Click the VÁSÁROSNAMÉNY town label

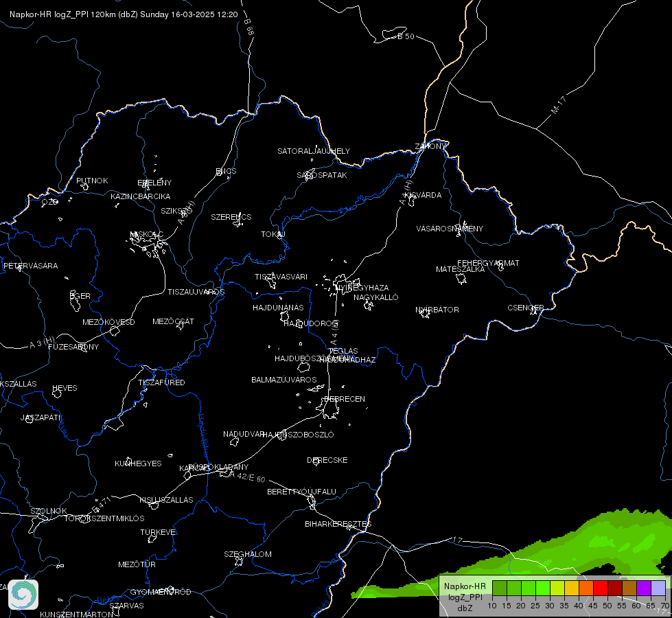(x=450, y=229)
